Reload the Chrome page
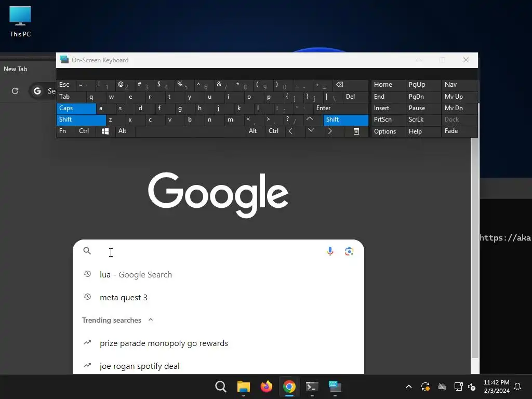532x399 pixels. coord(15,91)
